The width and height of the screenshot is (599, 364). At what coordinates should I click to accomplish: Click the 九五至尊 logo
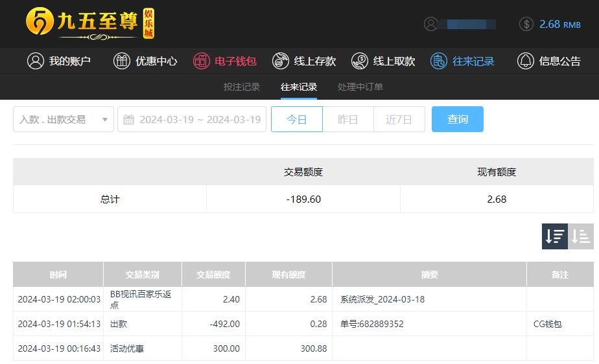90,23
